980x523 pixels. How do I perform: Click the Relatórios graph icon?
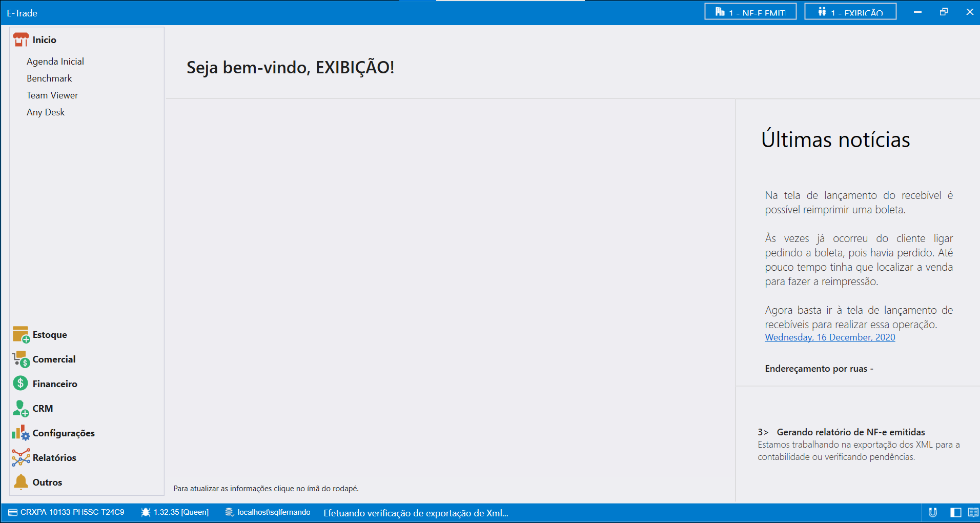[x=21, y=457]
